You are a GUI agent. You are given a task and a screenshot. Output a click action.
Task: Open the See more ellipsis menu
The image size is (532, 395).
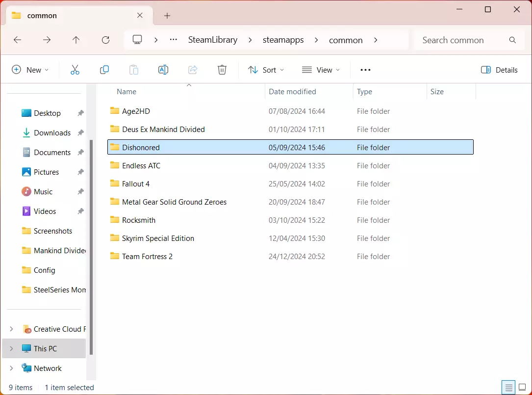[365, 70]
